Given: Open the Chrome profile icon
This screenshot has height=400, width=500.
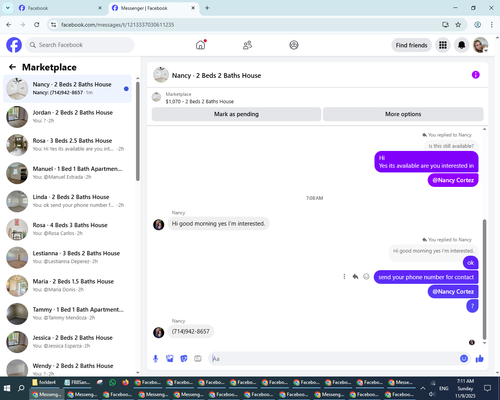Looking at the screenshot, I should click(x=478, y=25).
